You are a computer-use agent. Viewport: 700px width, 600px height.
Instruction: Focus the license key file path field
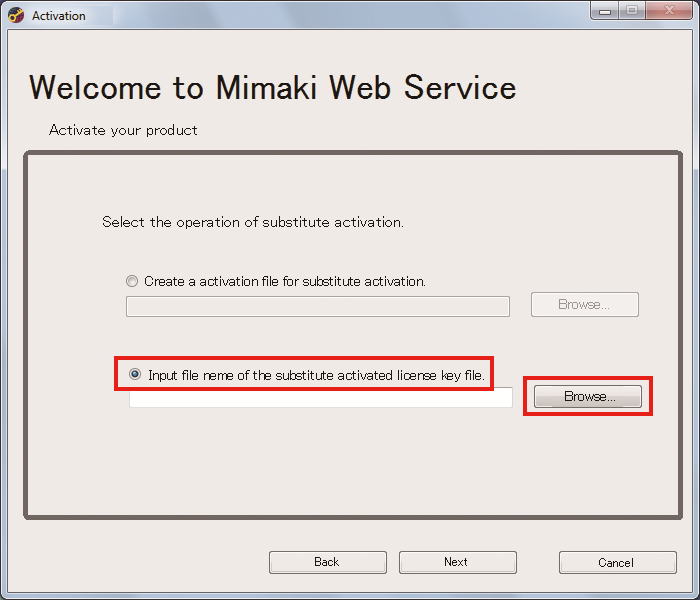pos(321,397)
